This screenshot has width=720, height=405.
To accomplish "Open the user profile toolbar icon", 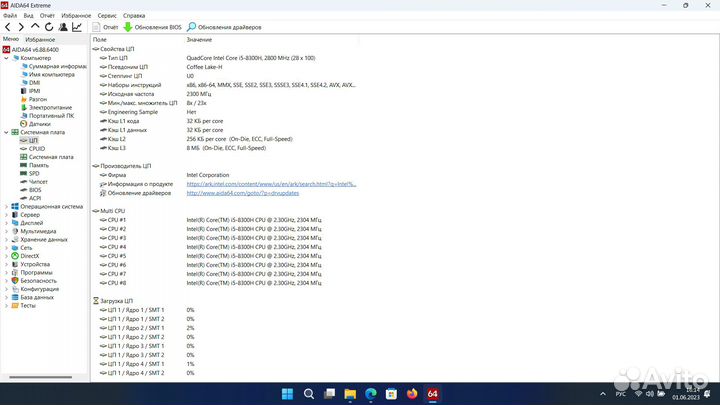I will (x=63, y=27).
